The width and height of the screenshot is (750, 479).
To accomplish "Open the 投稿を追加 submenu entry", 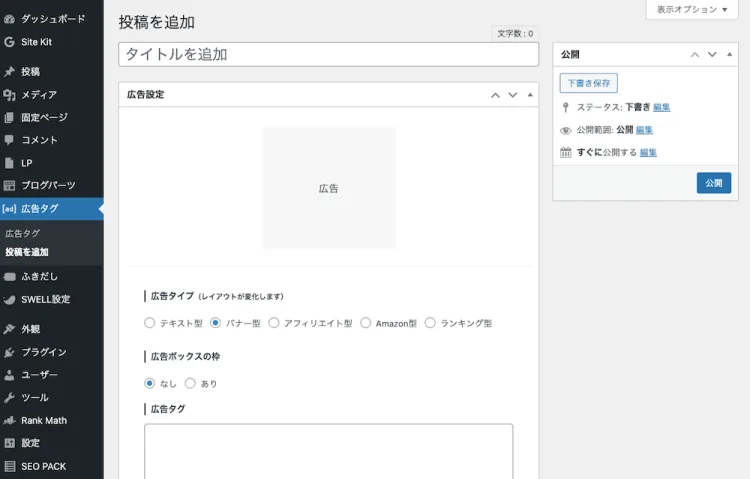I will click(26, 252).
